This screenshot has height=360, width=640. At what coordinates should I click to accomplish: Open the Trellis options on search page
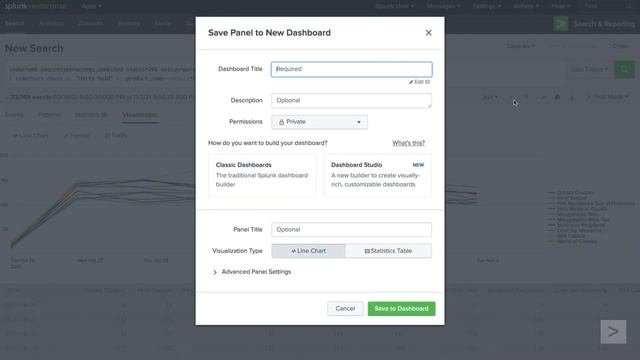point(116,136)
